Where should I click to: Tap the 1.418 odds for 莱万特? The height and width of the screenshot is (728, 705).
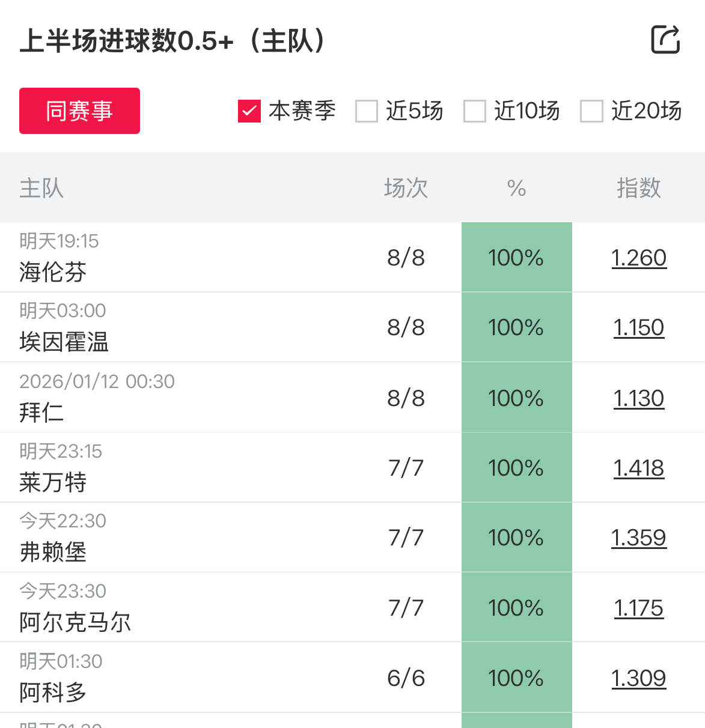coord(638,467)
